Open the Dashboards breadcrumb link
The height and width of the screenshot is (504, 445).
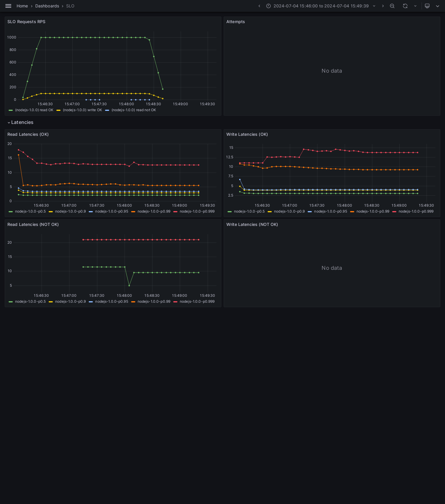coord(47,6)
